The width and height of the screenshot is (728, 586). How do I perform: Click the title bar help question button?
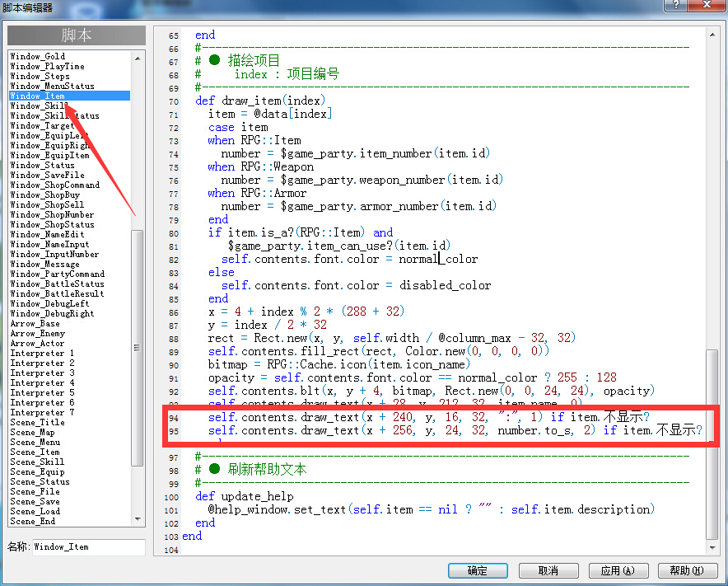pyautogui.click(x=676, y=5)
